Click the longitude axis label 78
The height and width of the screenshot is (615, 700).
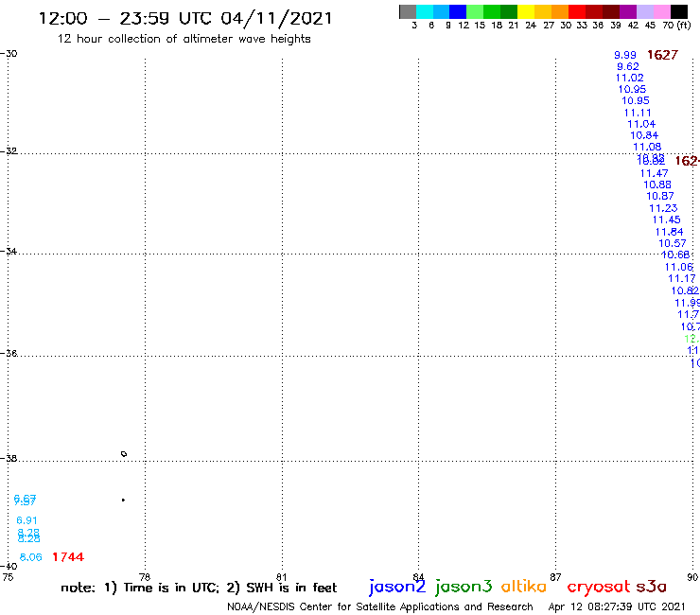[x=145, y=577]
